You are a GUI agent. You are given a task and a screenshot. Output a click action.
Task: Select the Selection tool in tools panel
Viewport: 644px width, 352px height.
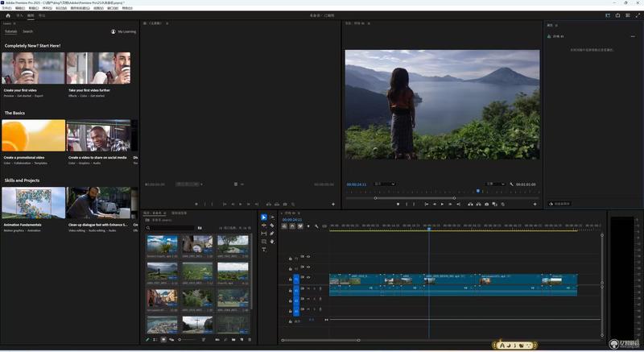coord(264,217)
